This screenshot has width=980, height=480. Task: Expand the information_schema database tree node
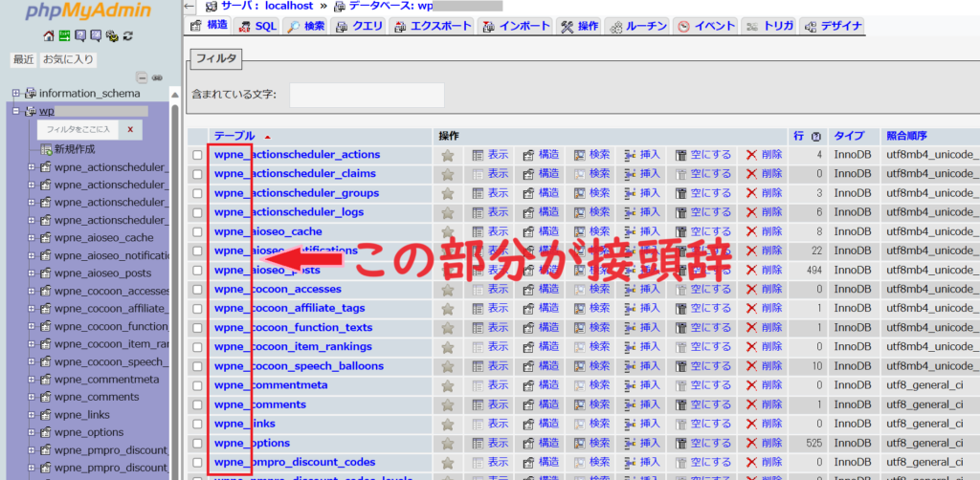(x=16, y=94)
